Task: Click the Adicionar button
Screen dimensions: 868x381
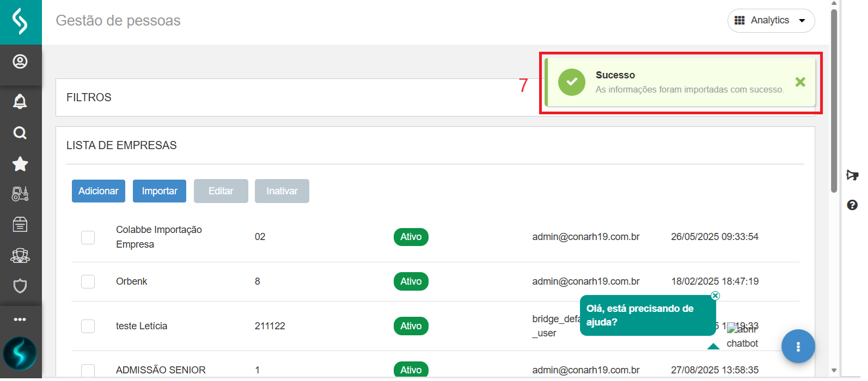Action: point(99,191)
